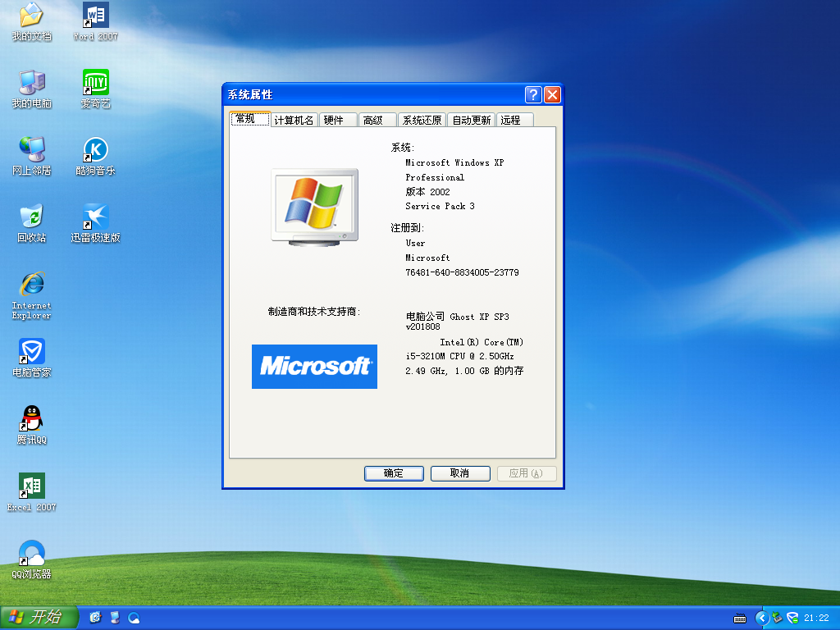Click the product ID 76481-640-8834005-23779
This screenshot has width=840, height=630.
(462, 272)
